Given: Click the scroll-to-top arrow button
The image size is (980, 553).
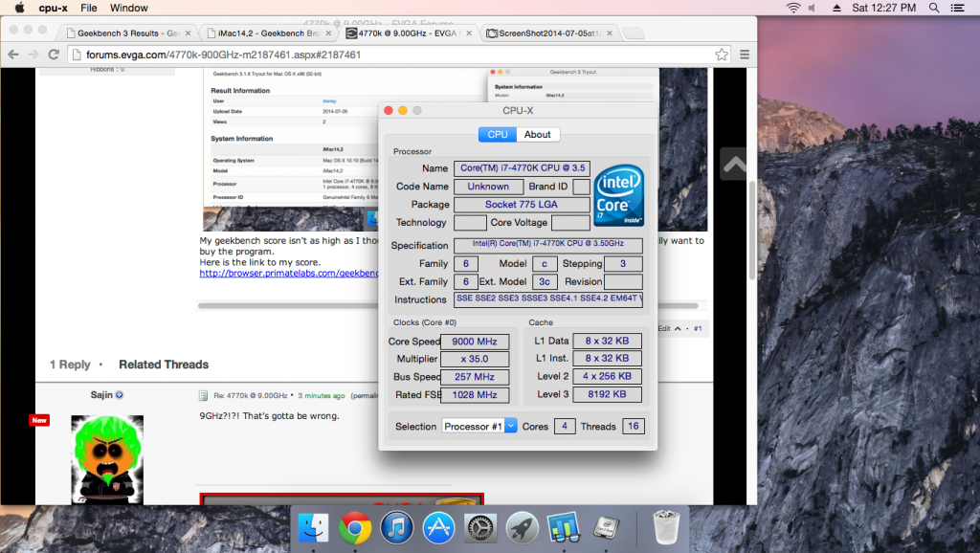Looking at the screenshot, I should click(735, 165).
